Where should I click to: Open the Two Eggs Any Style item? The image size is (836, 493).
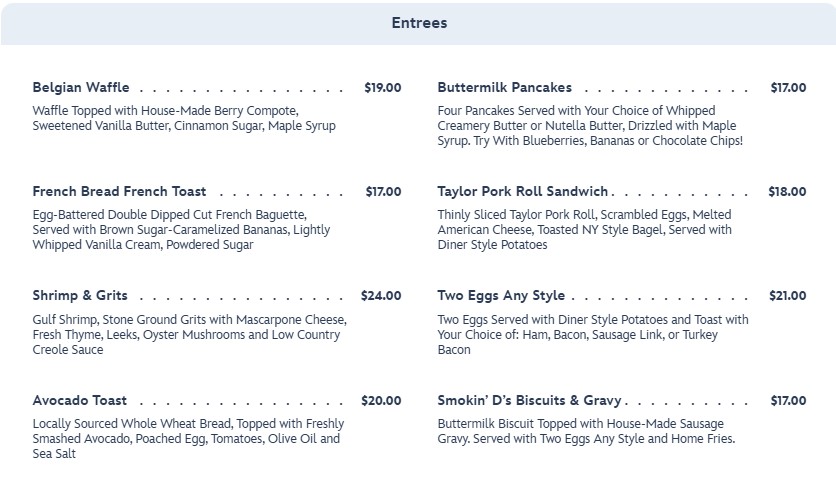coord(501,296)
